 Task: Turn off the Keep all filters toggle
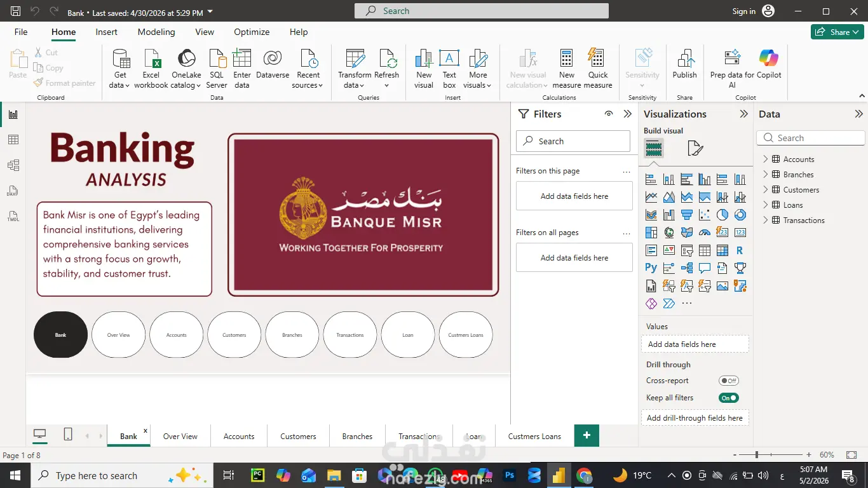(729, 398)
